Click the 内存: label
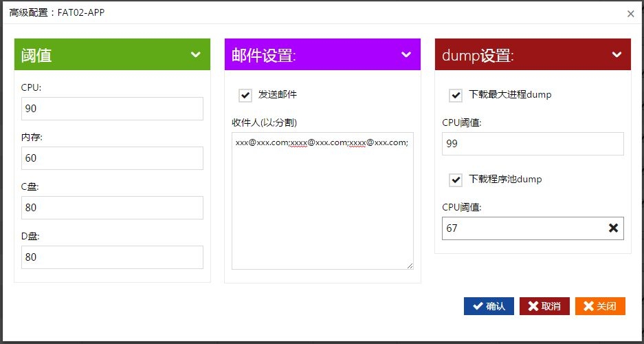The width and height of the screenshot is (644, 344). pyautogui.click(x=32, y=138)
